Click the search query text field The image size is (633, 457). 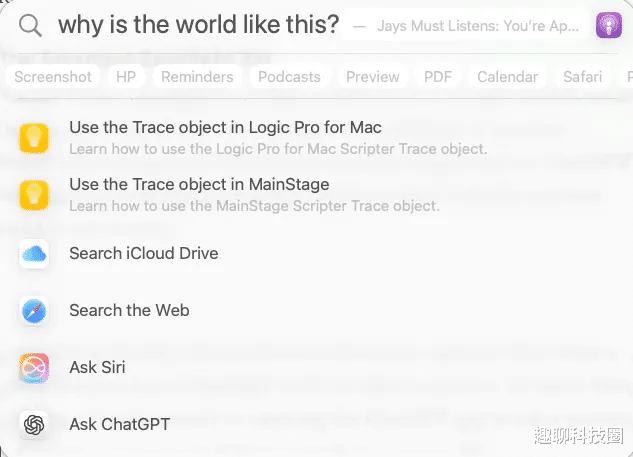pyautogui.click(x=199, y=25)
